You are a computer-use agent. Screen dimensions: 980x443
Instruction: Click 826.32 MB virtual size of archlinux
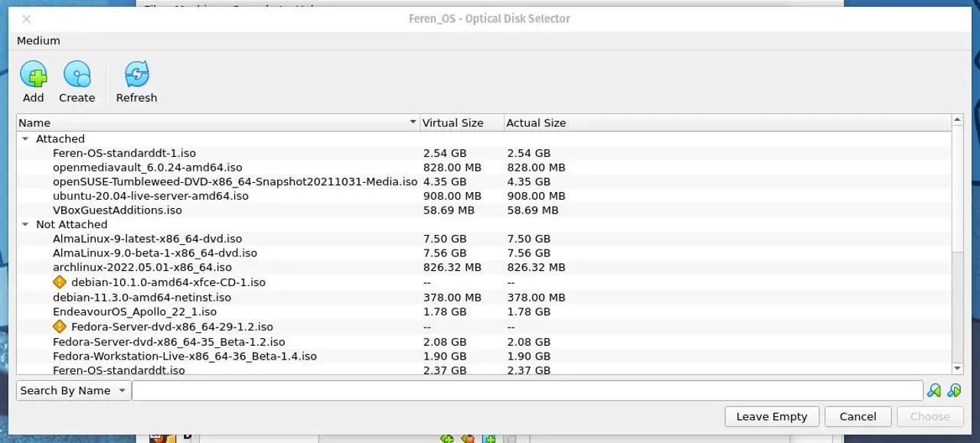point(452,268)
